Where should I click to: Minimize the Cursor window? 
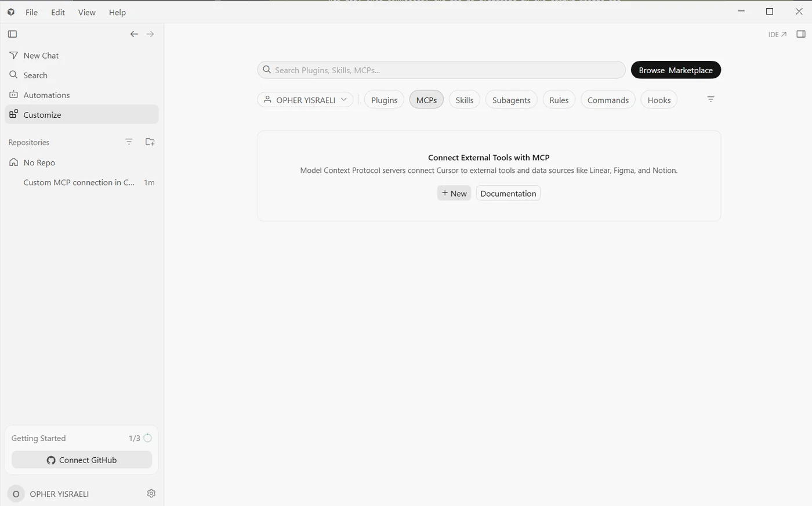tap(741, 12)
